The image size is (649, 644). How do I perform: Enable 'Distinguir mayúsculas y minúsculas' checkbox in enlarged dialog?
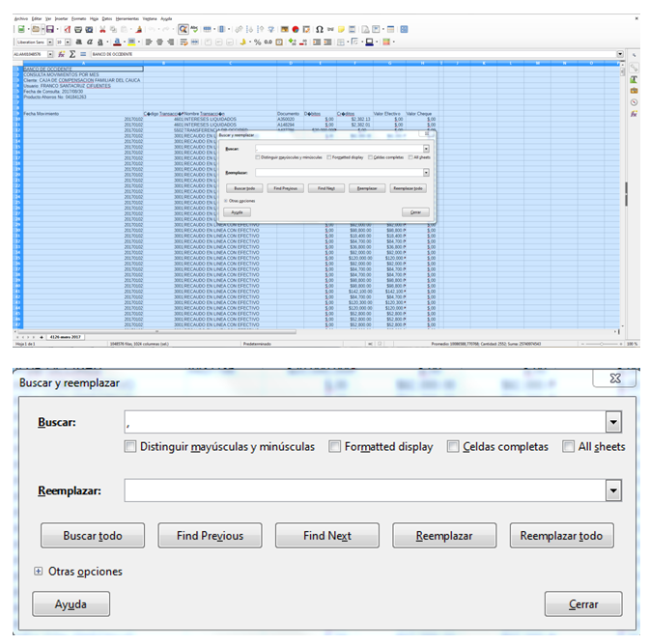pyautogui.click(x=130, y=447)
